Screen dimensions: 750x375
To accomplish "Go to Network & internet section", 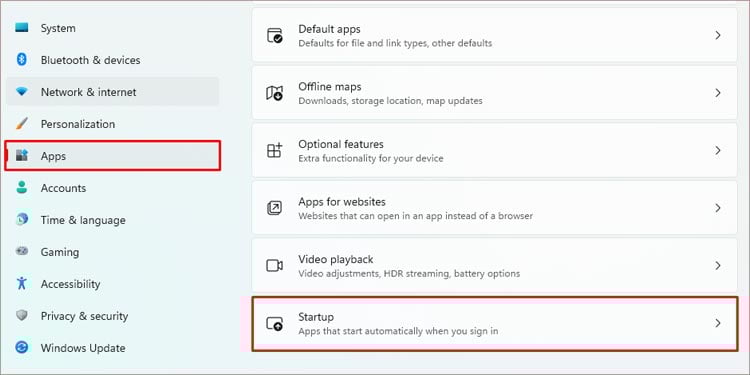I will pos(113,92).
